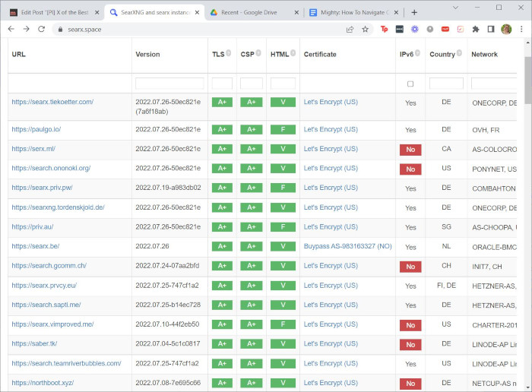Open https://paulgo.io/ link
This screenshot has height=392, width=532.
36,129
